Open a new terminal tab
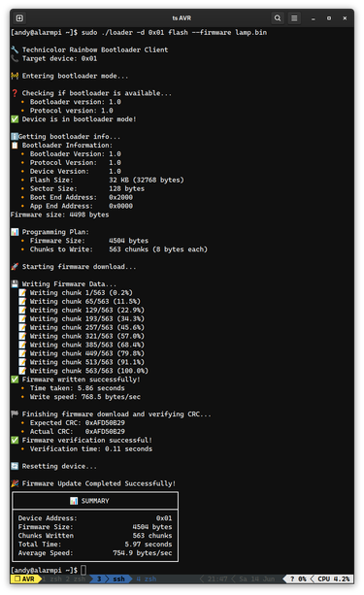The height and width of the screenshot is (595, 364). click(19, 17)
